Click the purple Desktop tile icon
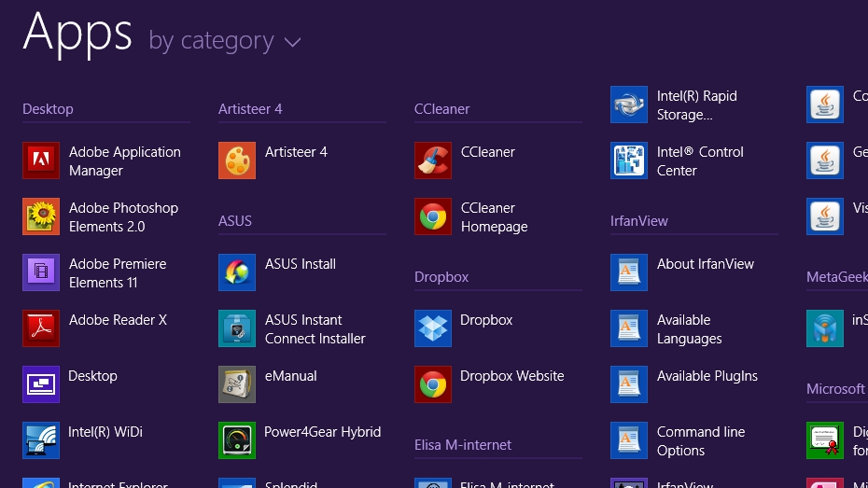Viewport: 868px width, 488px height. pyautogui.click(x=41, y=384)
